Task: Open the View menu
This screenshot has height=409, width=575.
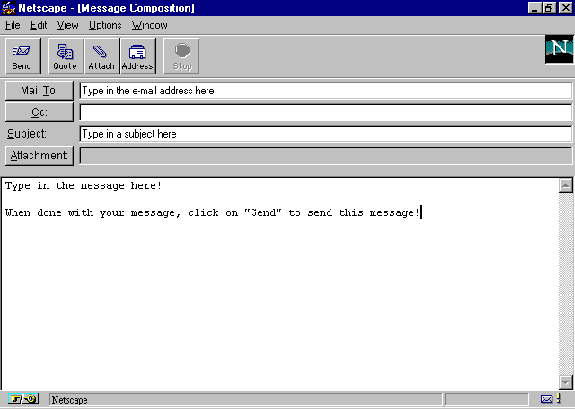Action: click(67, 25)
